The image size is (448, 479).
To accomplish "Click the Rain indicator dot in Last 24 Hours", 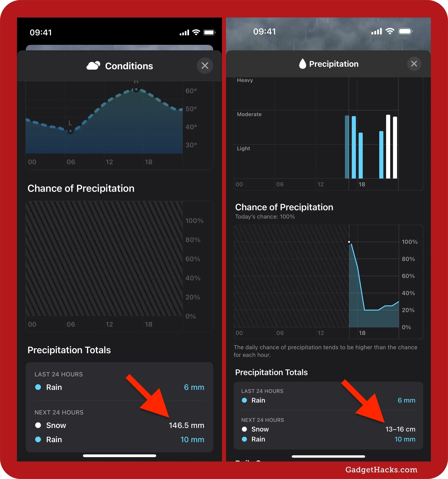I will pyautogui.click(x=37, y=387).
